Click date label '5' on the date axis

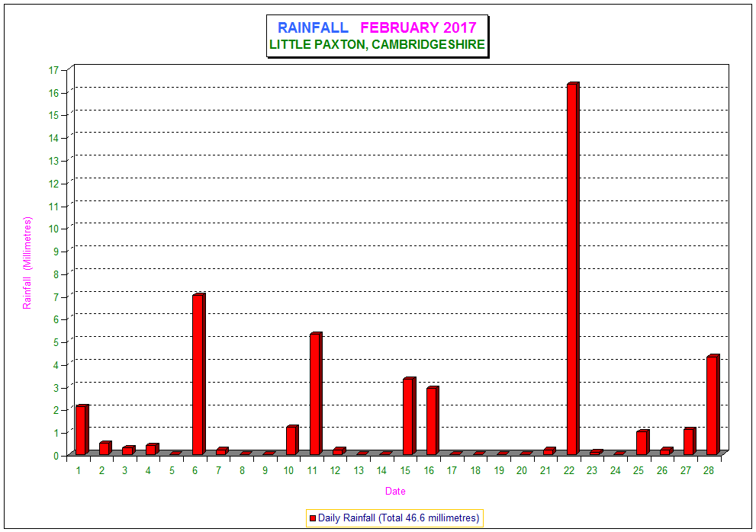[172, 471]
